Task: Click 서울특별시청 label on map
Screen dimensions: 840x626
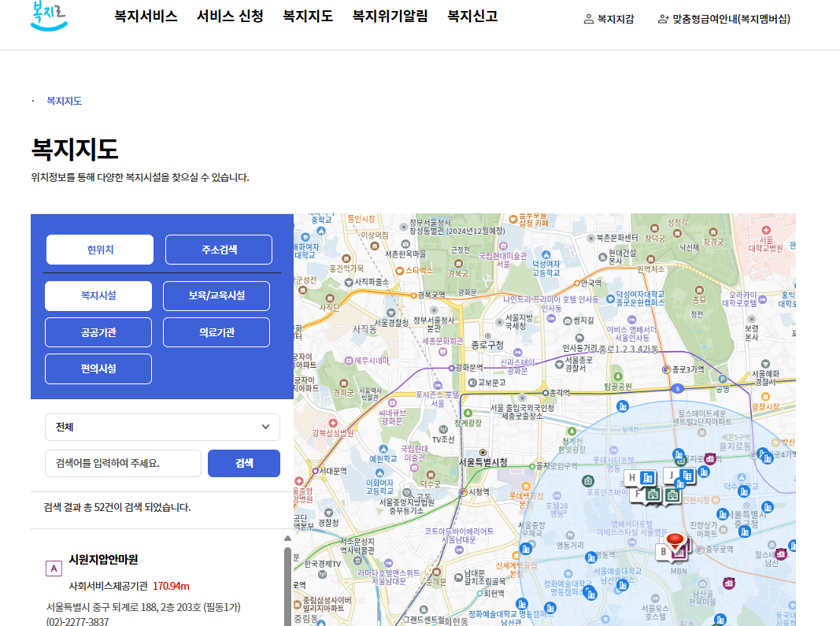Action: [483, 462]
